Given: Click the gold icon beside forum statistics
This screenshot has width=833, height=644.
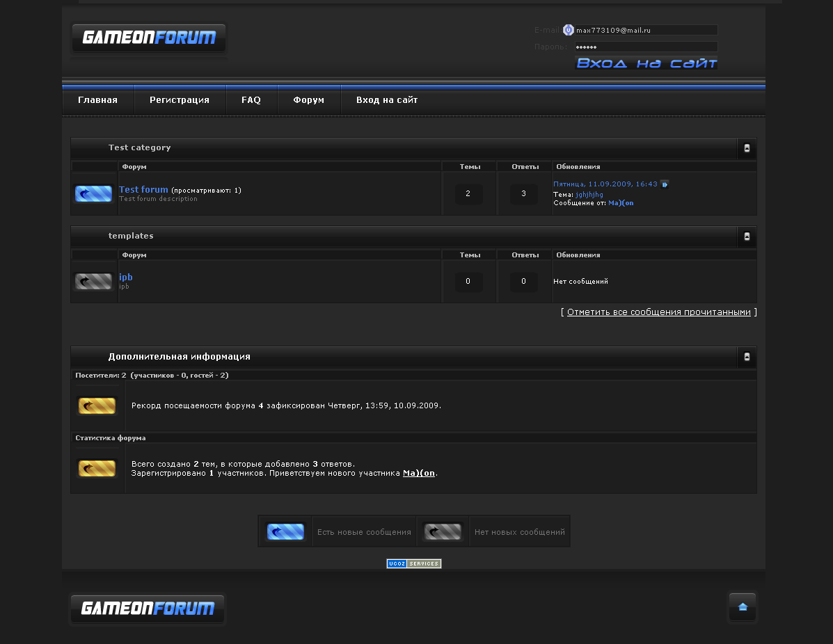Looking at the screenshot, I should [x=97, y=468].
